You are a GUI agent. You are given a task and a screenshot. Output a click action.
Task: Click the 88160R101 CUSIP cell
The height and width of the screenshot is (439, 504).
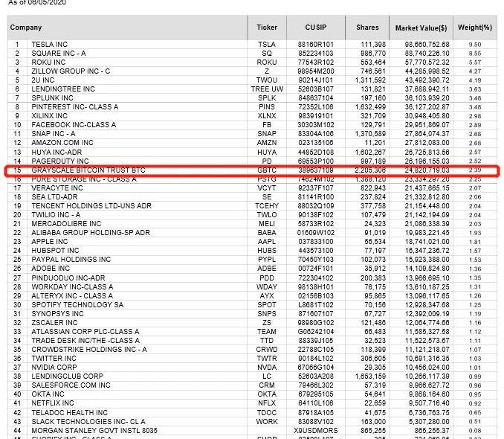point(316,45)
